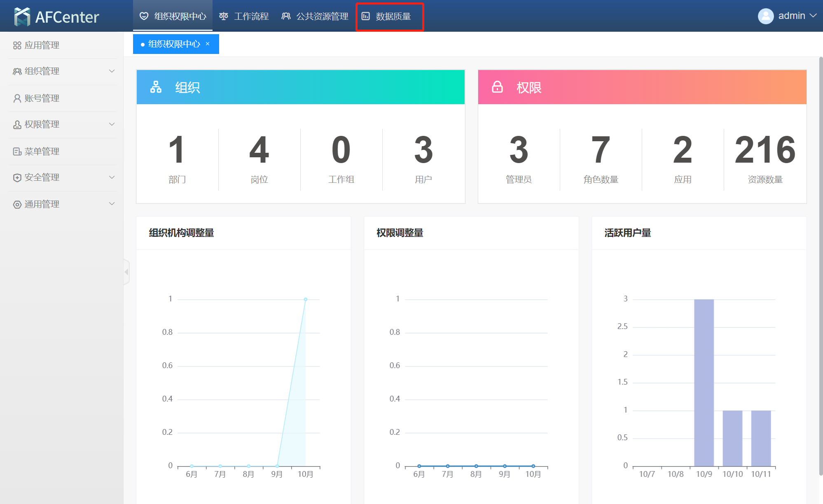Open the 工作流程 top menu
This screenshot has height=504, width=823.
coord(244,16)
